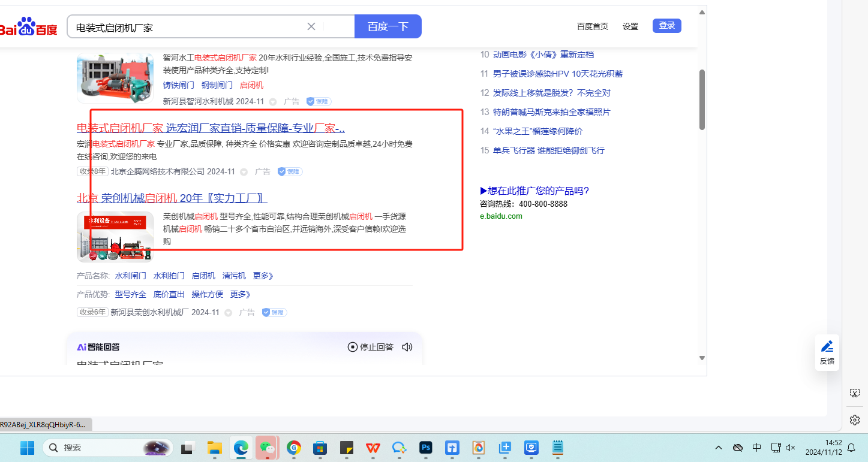Click the 反馈 feedback pencil icon
This screenshot has width=868, height=462.
tap(827, 347)
